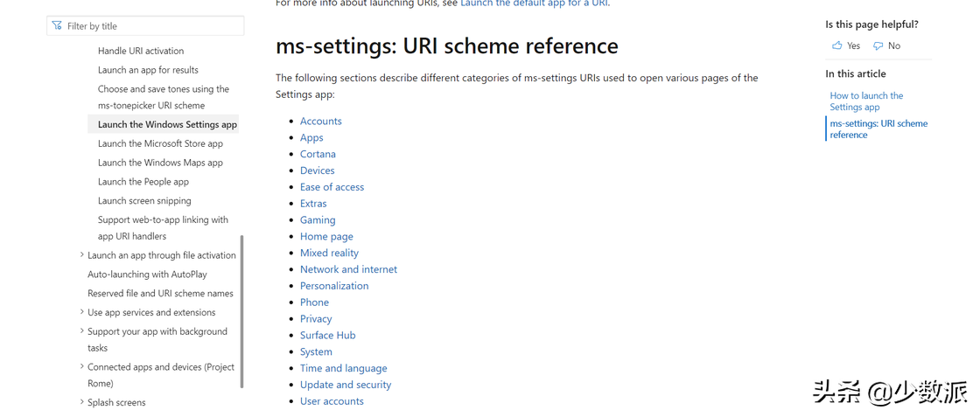Jump to How to launch the Settings app
This screenshot has width=980, height=417.
click(x=866, y=101)
